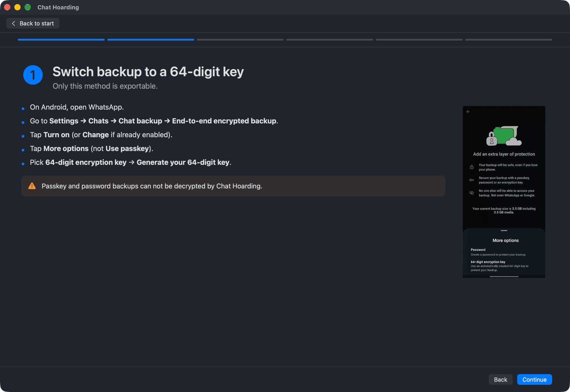Click the 'Tap More options' instruction line

tap(92, 149)
